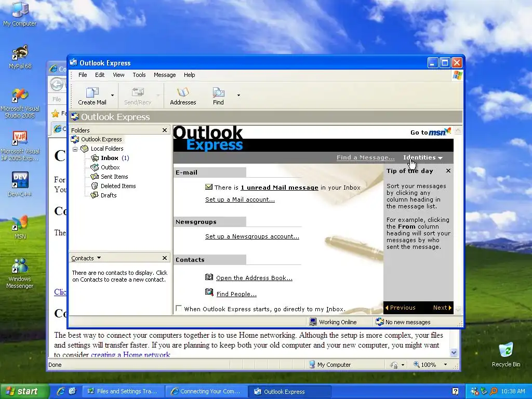
Task: Click the Addresses toolbar icon
Action: click(183, 96)
